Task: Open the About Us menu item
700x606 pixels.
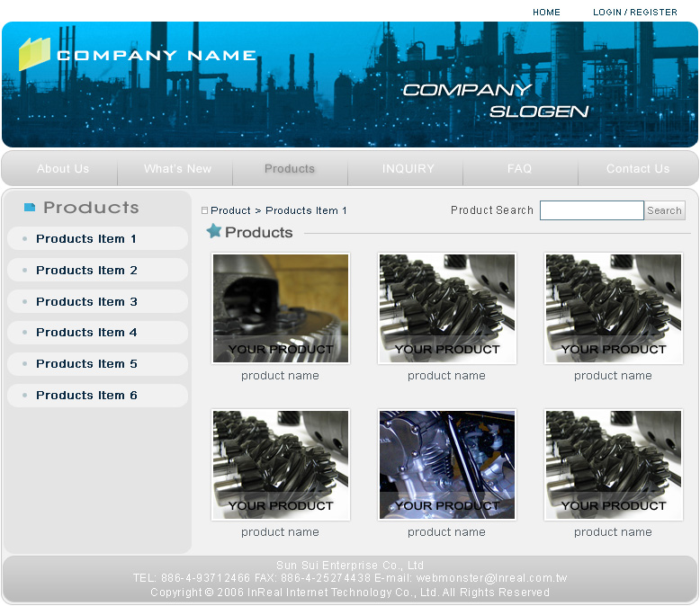Action: [x=63, y=168]
